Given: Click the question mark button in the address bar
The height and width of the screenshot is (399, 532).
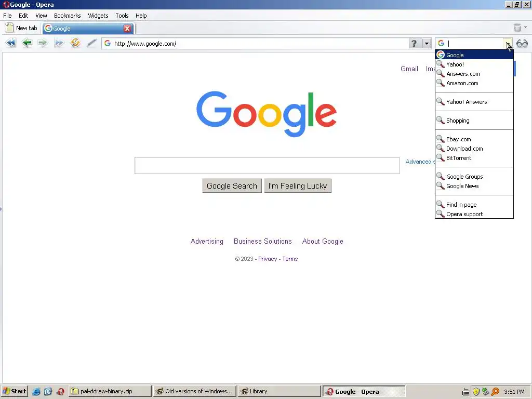Looking at the screenshot, I should coord(414,44).
